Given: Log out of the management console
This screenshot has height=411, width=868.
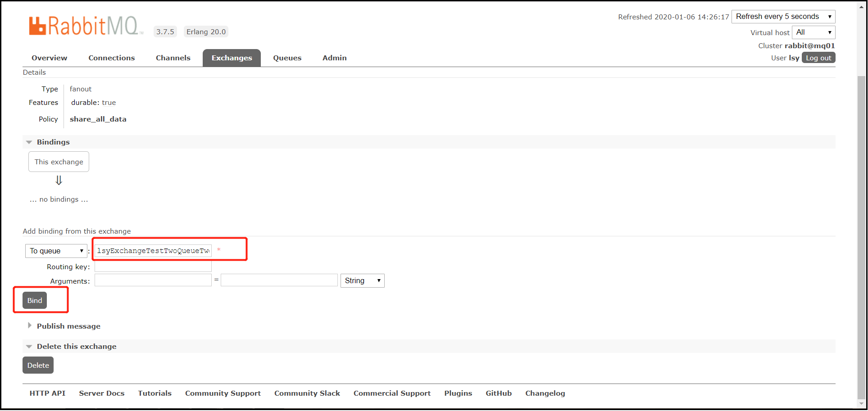Looking at the screenshot, I should [818, 58].
